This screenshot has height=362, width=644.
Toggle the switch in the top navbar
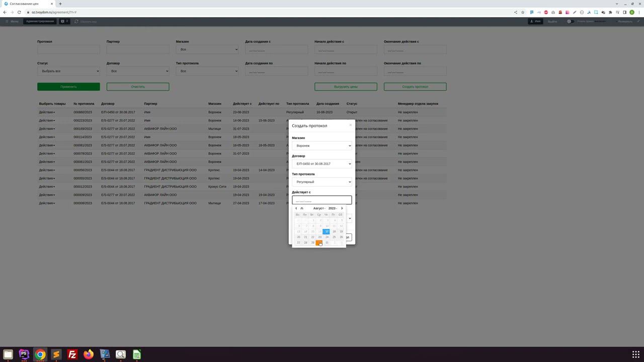coord(570,22)
